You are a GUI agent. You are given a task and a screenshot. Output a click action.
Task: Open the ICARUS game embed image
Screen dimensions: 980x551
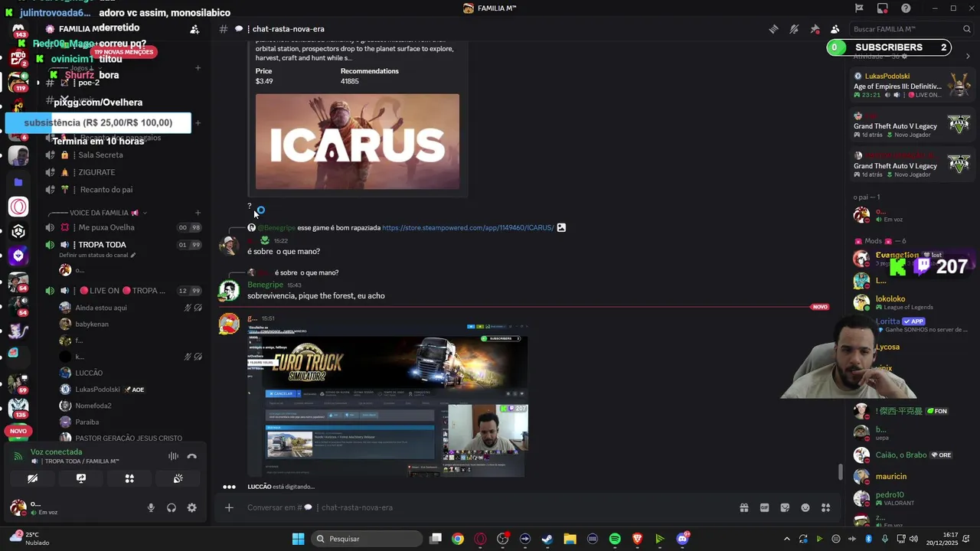358,142
